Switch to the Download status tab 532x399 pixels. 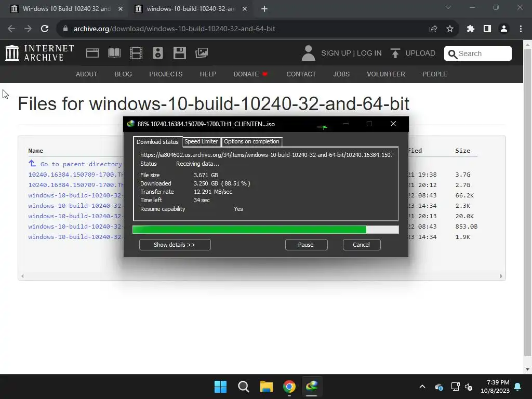(x=157, y=142)
